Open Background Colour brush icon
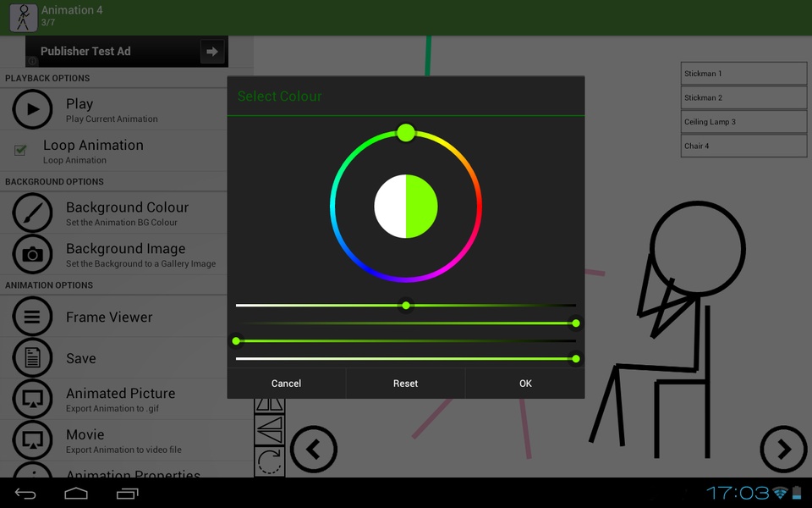The image size is (812, 508). (32, 213)
